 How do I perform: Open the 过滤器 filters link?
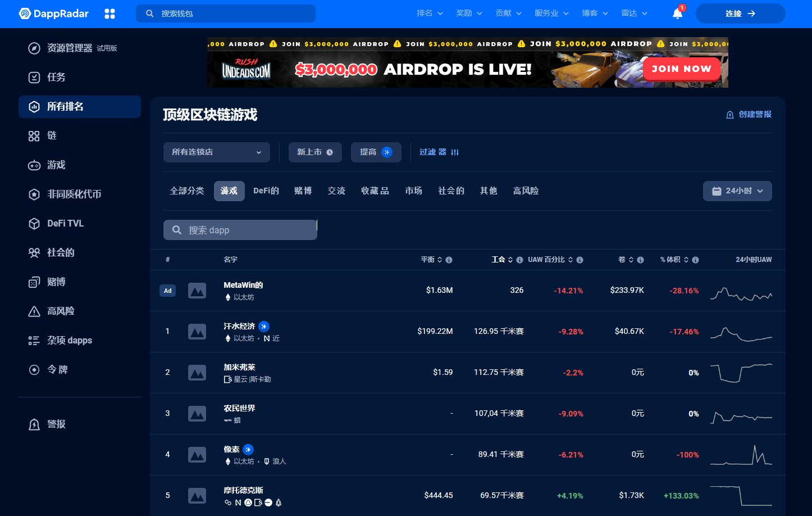pyautogui.click(x=439, y=152)
